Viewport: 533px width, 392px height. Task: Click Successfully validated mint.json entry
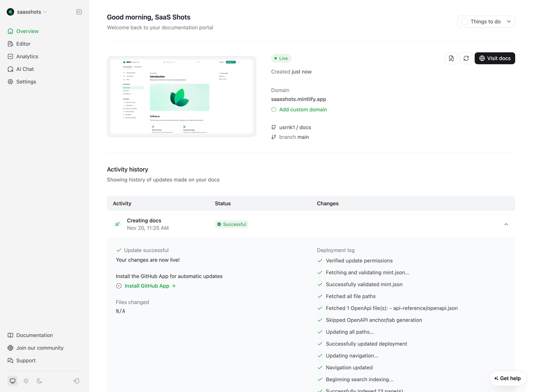coord(364,285)
